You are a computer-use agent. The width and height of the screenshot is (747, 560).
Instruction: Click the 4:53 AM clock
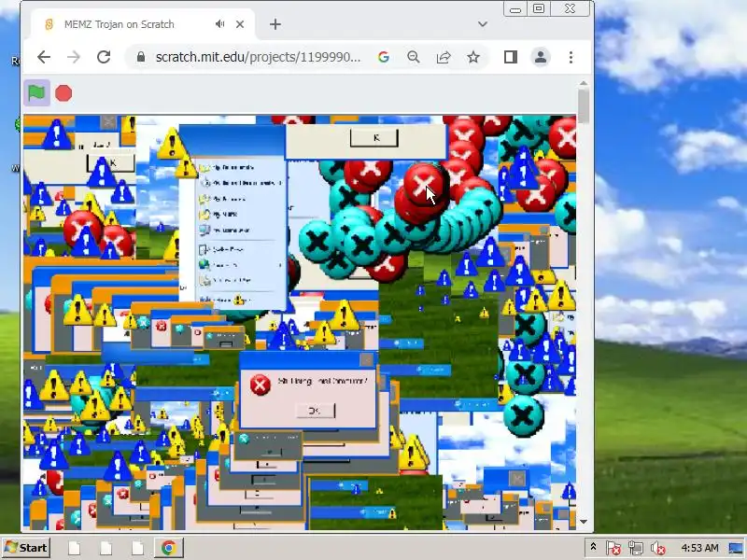699,548
